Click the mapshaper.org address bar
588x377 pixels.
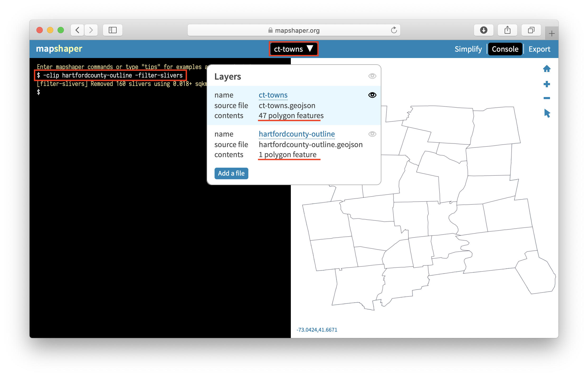[294, 30]
